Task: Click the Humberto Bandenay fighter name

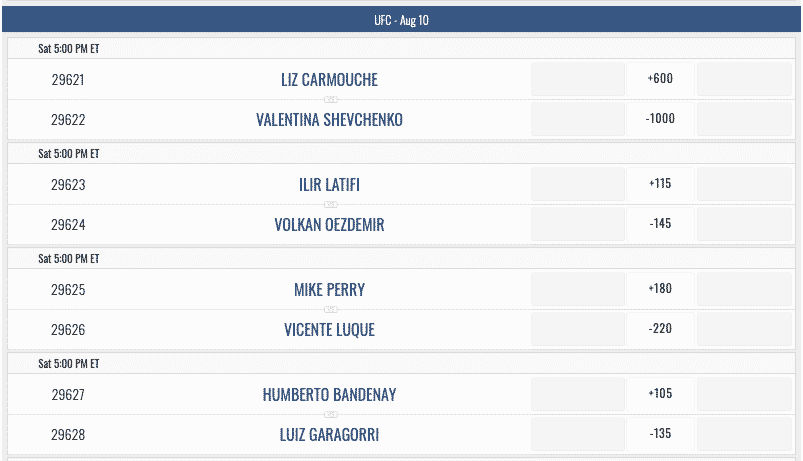Action: coord(329,395)
